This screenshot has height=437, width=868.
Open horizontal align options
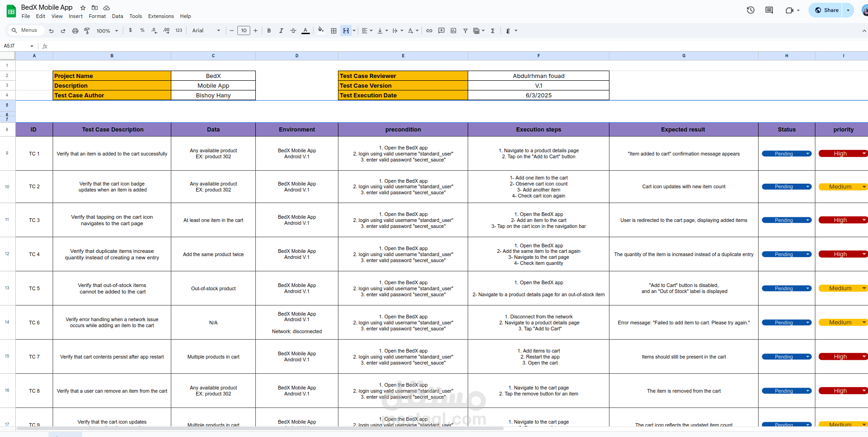367,31
